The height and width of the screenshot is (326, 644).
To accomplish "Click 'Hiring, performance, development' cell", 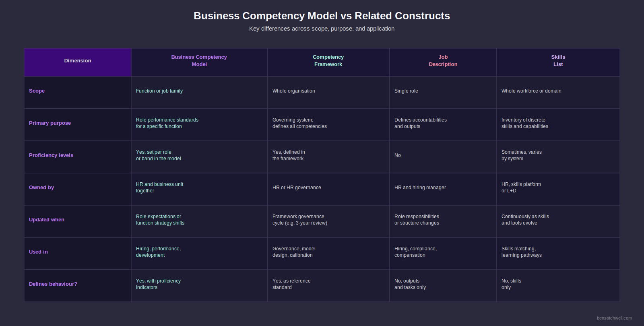I will 199,254.
